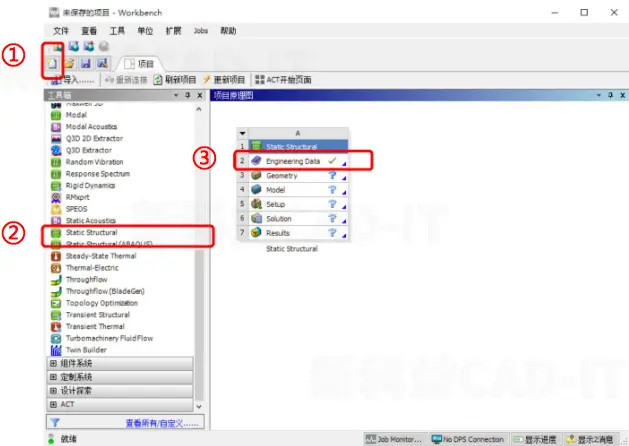Open the Jobs menu
Image resolution: width=629 pixels, height=446 pixels.
[201, 31]
